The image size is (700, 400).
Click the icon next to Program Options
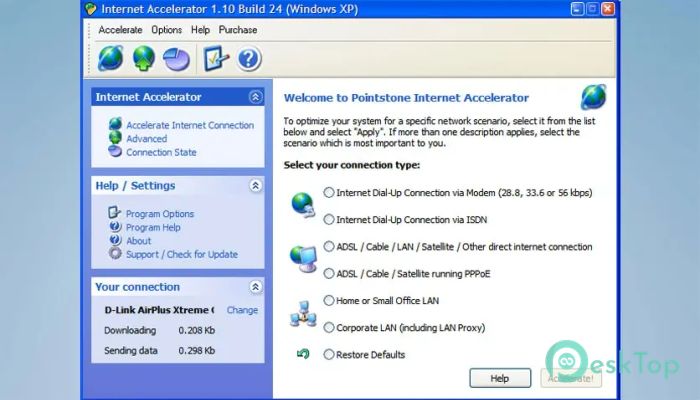(114, 212)
